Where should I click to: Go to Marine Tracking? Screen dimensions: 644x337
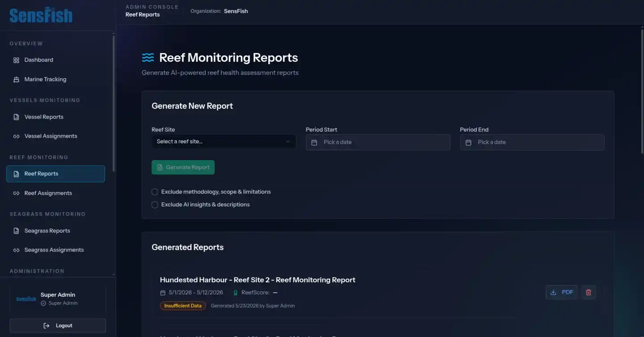point(55,80)
